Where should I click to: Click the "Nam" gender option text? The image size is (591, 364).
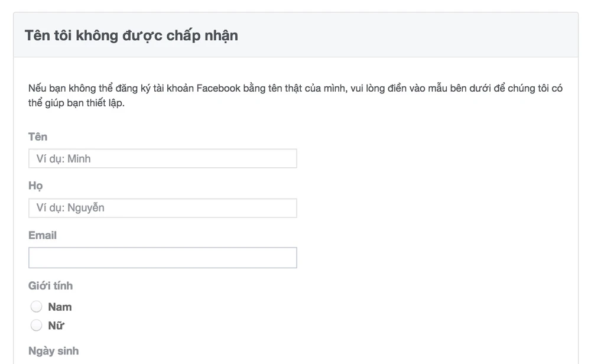[x=60, y=307]
